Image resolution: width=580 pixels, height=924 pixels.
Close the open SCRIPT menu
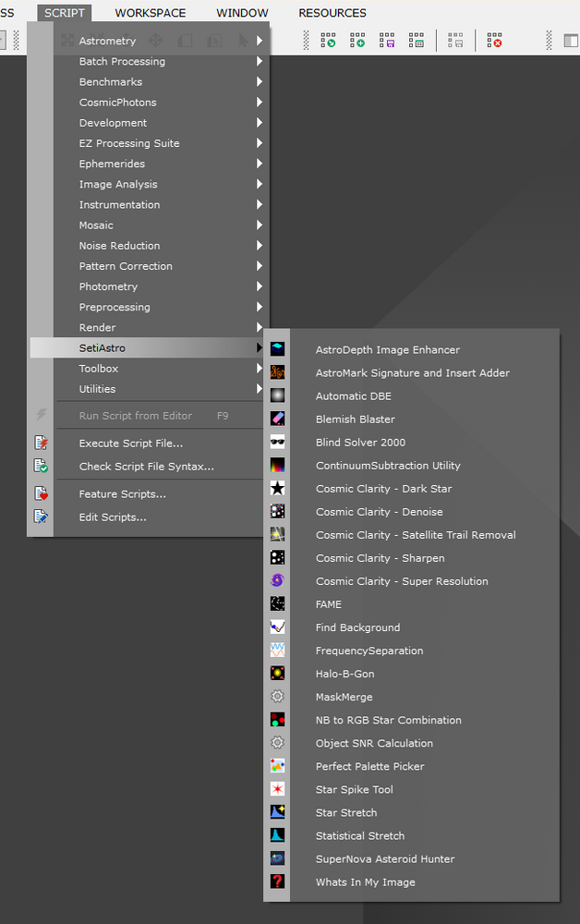point(64,12)
